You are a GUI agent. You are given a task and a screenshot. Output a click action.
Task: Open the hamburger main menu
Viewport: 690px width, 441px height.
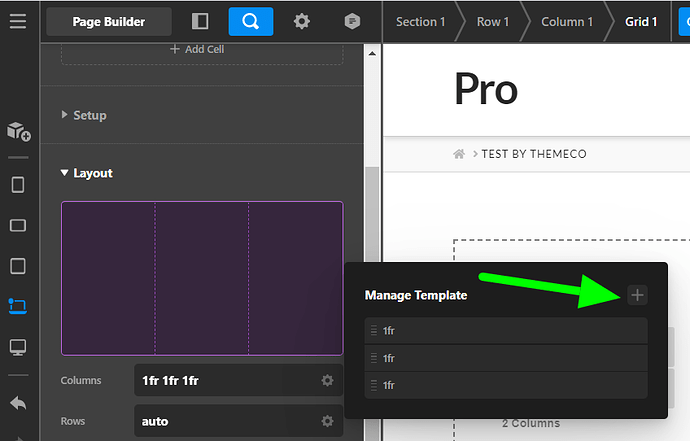[x=18, y=21]
